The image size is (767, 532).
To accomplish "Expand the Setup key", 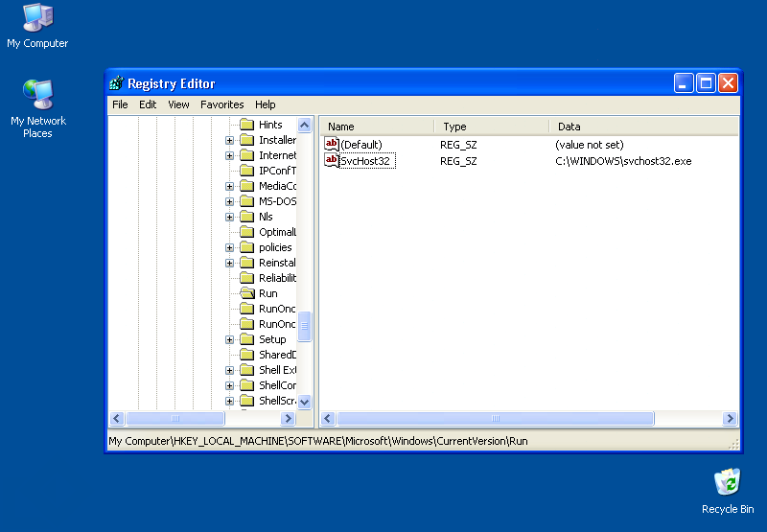I will [229, 339].
